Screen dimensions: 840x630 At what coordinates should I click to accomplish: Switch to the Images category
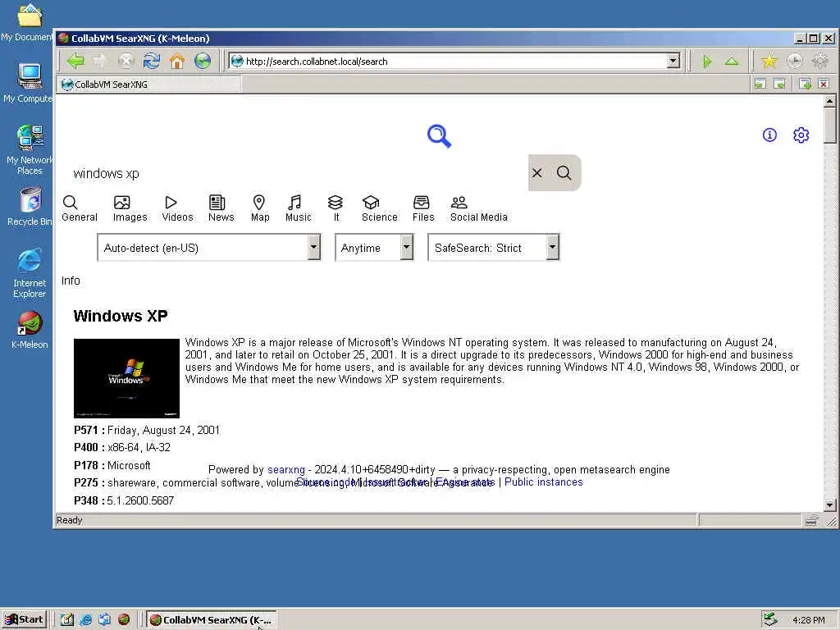(130, 208)
